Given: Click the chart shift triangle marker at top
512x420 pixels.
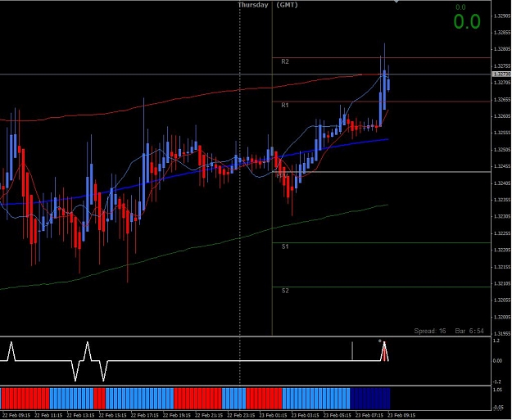Looking at the screenshot, I should 396,2.
